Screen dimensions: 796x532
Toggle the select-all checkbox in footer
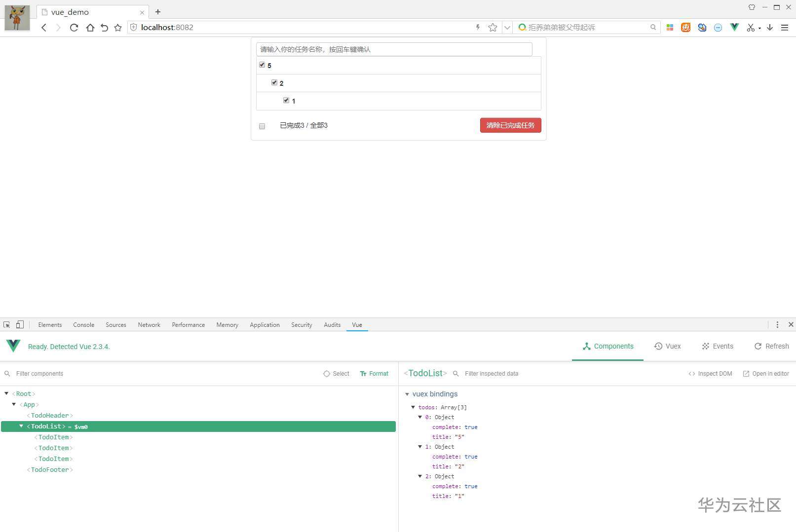pos(262,126)
